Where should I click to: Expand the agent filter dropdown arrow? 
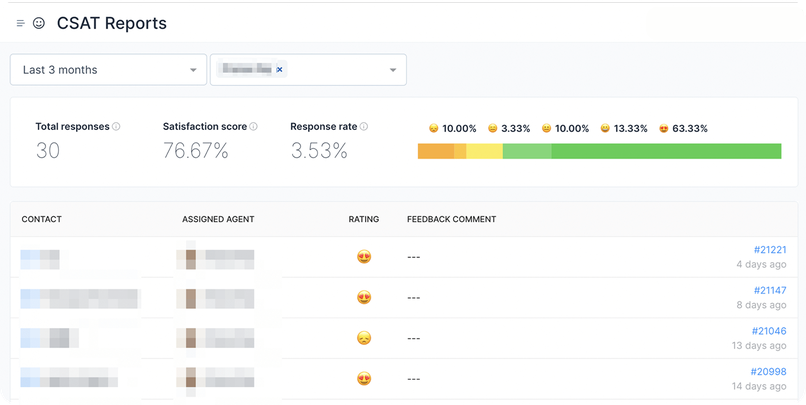[392, 70]
